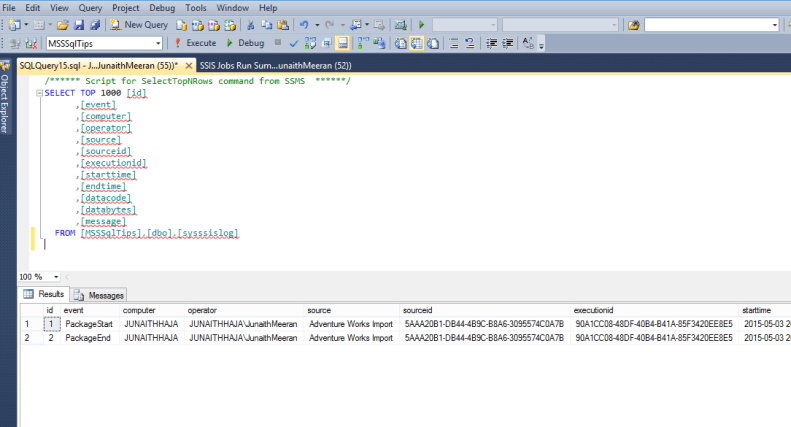Start Debug on the query
Screen dimensions: 791x427
245,43
